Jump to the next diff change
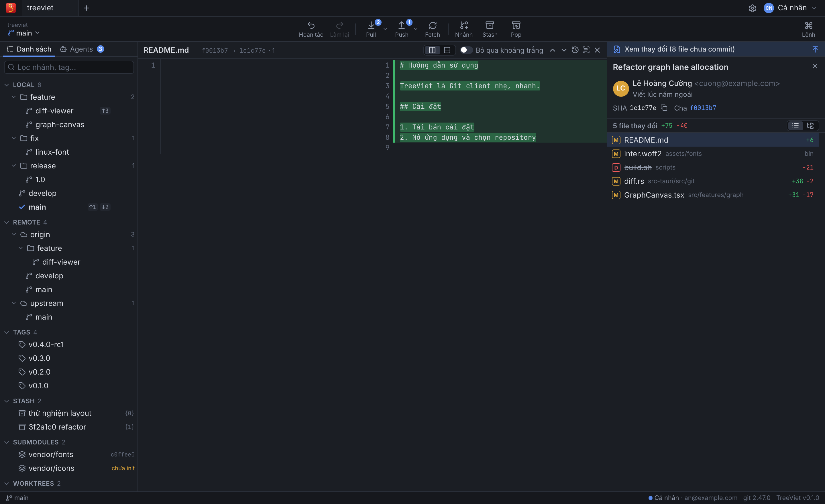 [564, 50]
